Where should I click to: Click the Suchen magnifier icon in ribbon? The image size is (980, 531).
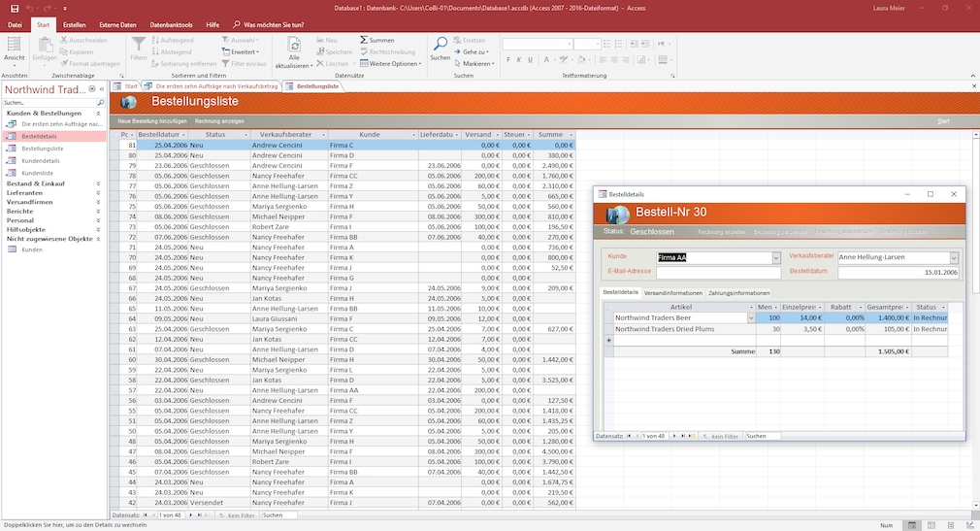440,45
